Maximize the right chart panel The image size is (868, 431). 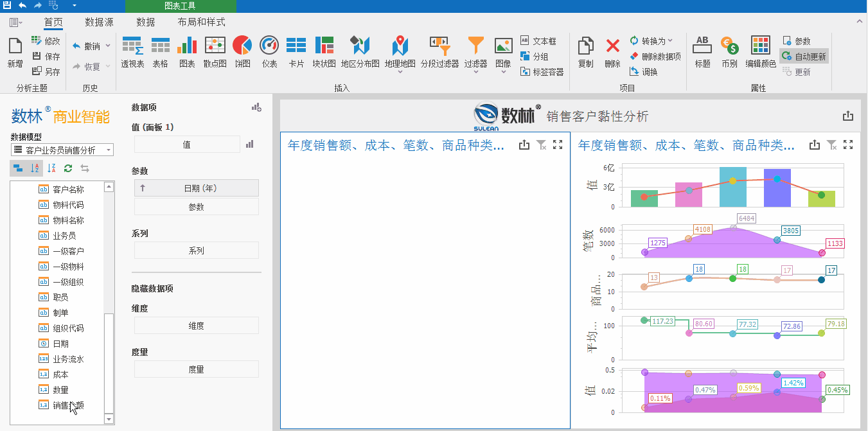pos(848,145)
